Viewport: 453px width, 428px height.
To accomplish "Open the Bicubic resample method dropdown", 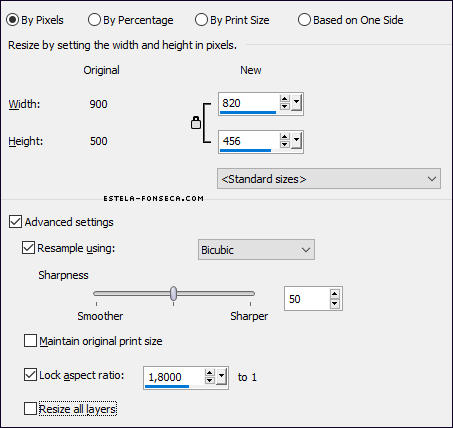I will coord(256,250).
